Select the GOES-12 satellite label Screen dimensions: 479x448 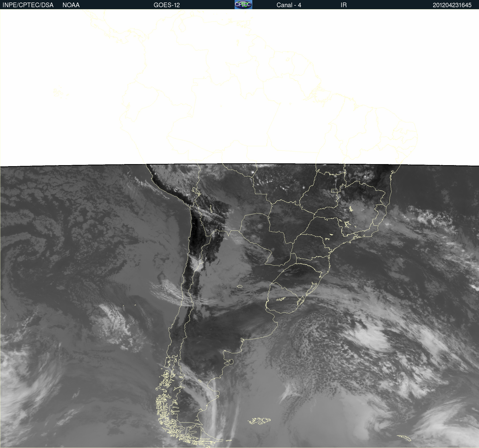click(x=166, y=5)
